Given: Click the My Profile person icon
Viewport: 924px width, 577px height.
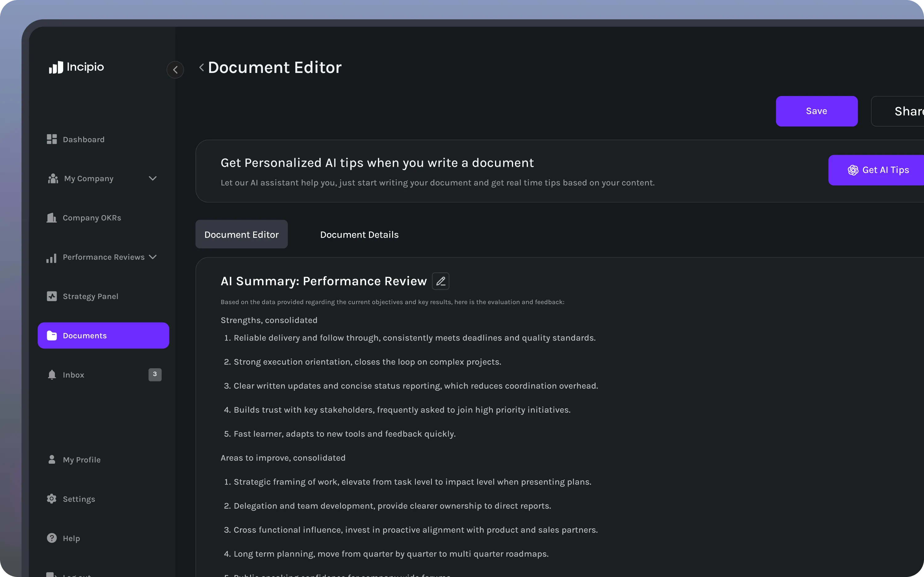Looking at the screenshot, I should click(x=52, y=459).
